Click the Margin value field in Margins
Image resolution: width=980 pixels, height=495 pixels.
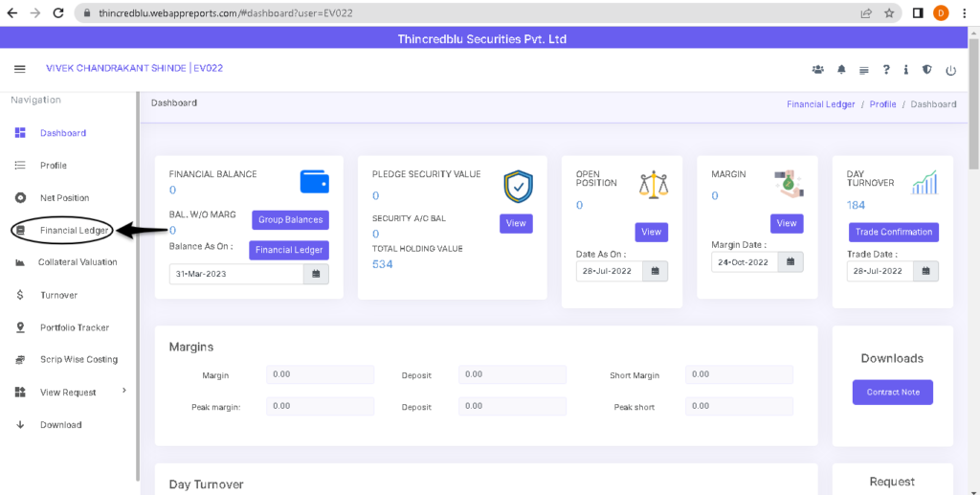[320, 374]
